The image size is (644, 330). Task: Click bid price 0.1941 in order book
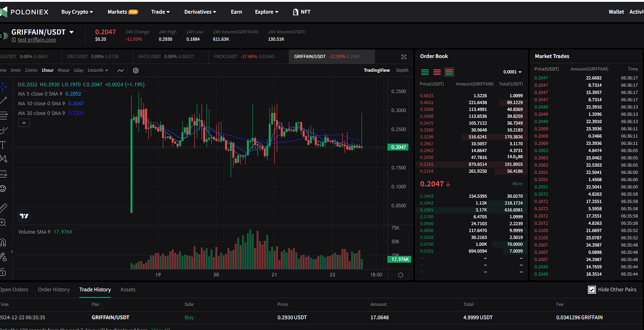pyautogui.click(x=427, y=210)
